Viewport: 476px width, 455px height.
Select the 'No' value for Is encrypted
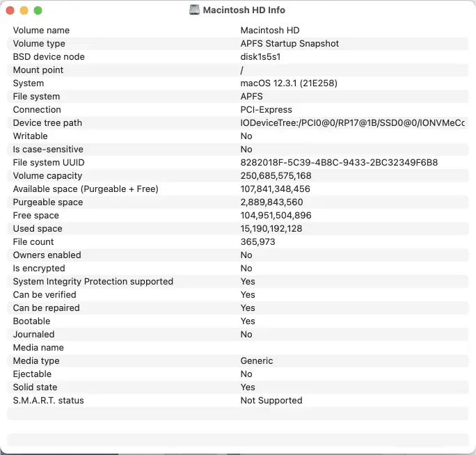[x=246, y=269]
